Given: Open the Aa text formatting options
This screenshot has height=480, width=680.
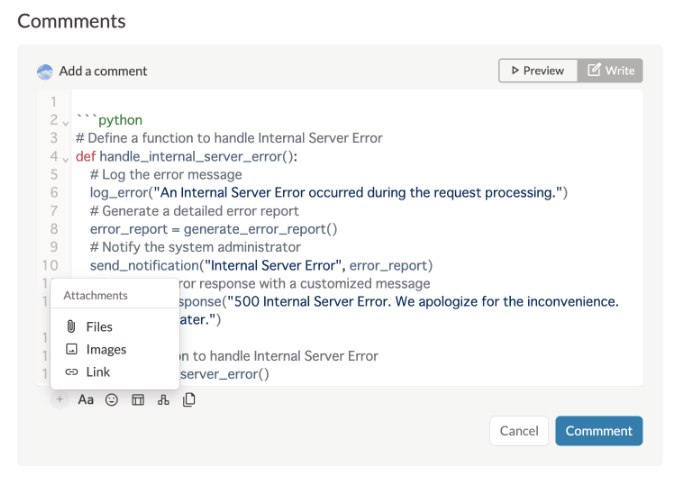Looking at the screenshot, I should coord(85,399).
